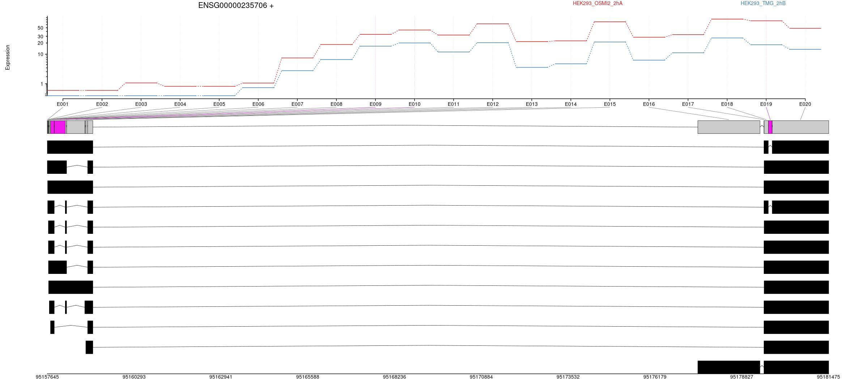The width and height of the screenshot is (868, 383).
Task: Select exon label E002
Action: (102, 104)
